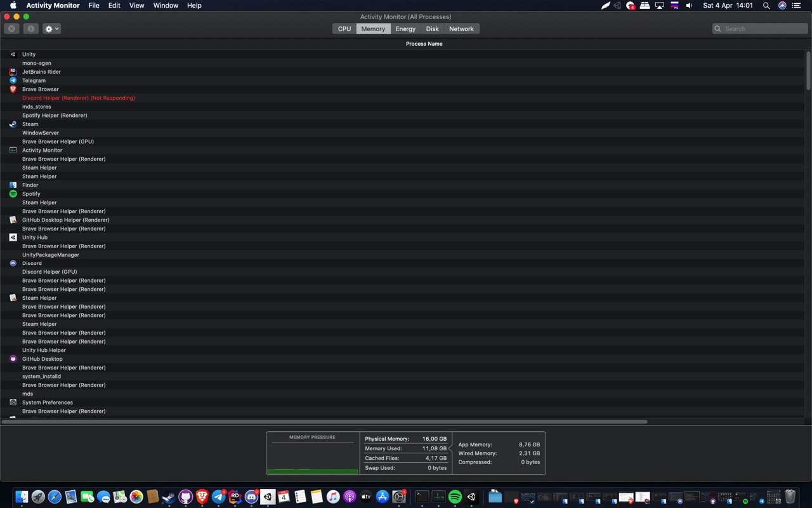The image size is (812, 508).
Task: Select the mds_stores process row
Action: [x=403, y=107]
